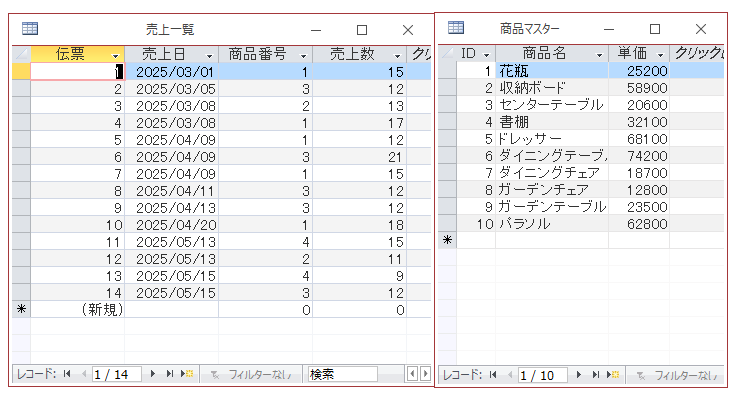Screen dimensions: 740x393
Task: Click (新規) cell in 売上一覧 new row
Action: [78, 309]
